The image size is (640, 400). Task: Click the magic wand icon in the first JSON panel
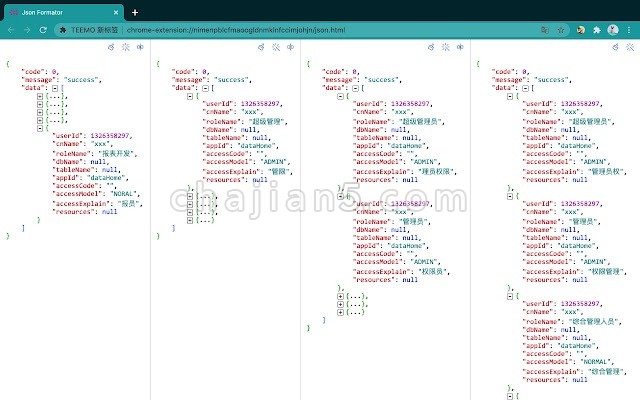point(126,47)
